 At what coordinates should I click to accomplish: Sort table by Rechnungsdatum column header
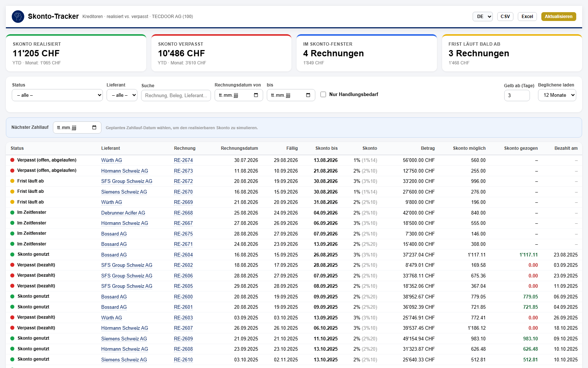[239, 148]
